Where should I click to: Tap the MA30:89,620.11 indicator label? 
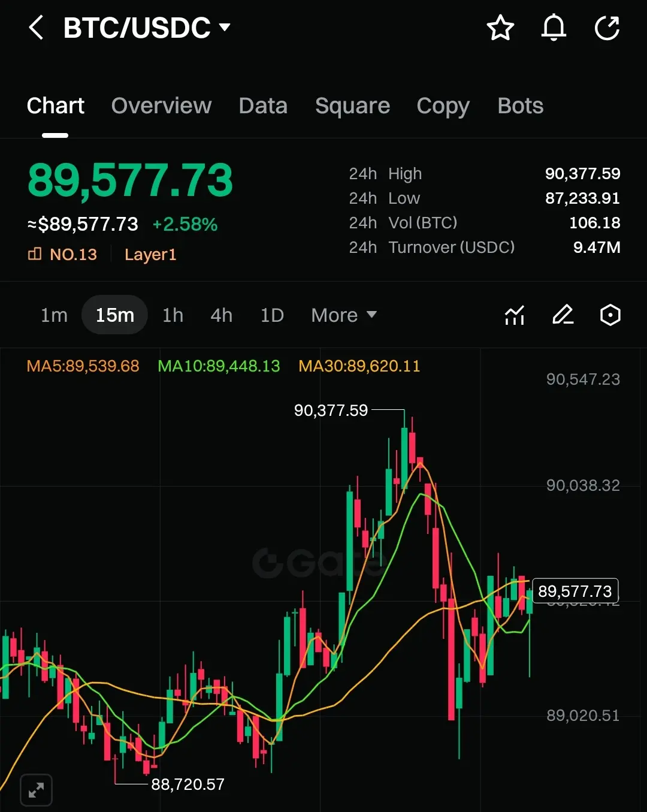[359, 366]
